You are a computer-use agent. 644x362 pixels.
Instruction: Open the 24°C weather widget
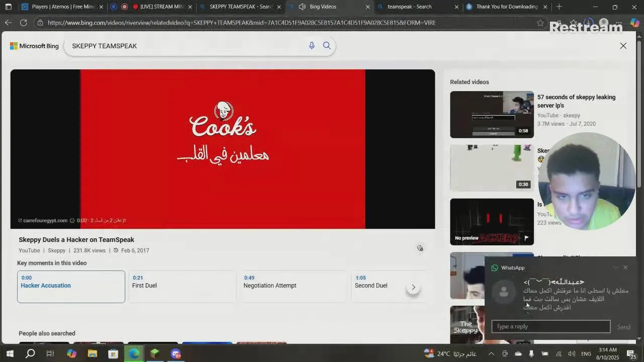450,353
